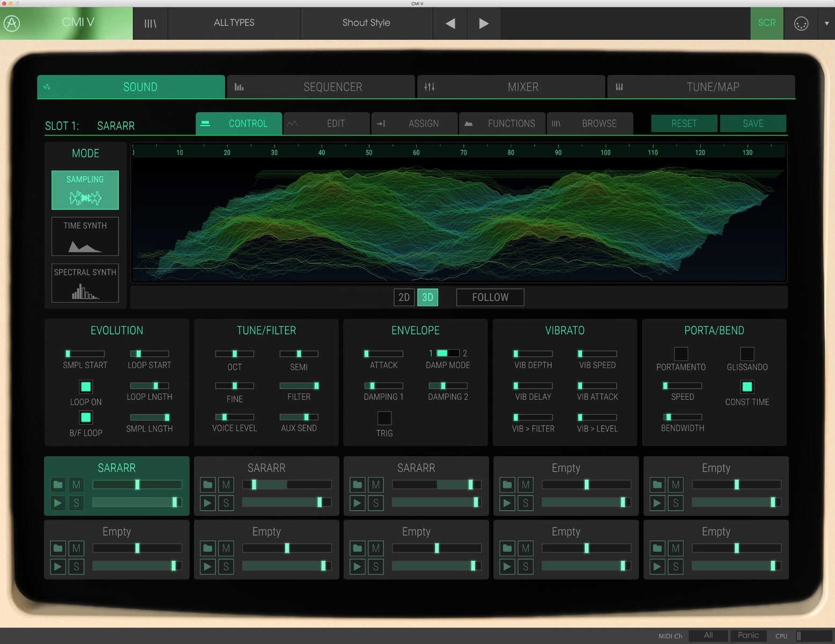Switch to the SEQUENCER tab
This screenshot has width=835, height=644.
[321, 87]
